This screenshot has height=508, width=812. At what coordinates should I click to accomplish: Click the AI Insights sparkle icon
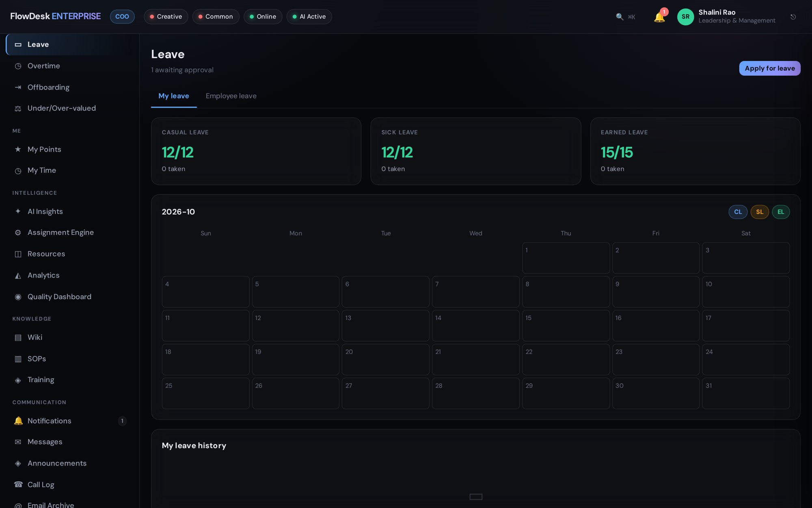tap(18, 211)
